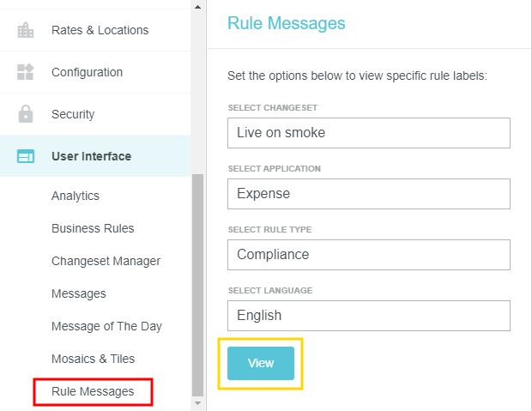The image size is (532, 411).
Task: Go to the Configuration section
Action: 87,72
